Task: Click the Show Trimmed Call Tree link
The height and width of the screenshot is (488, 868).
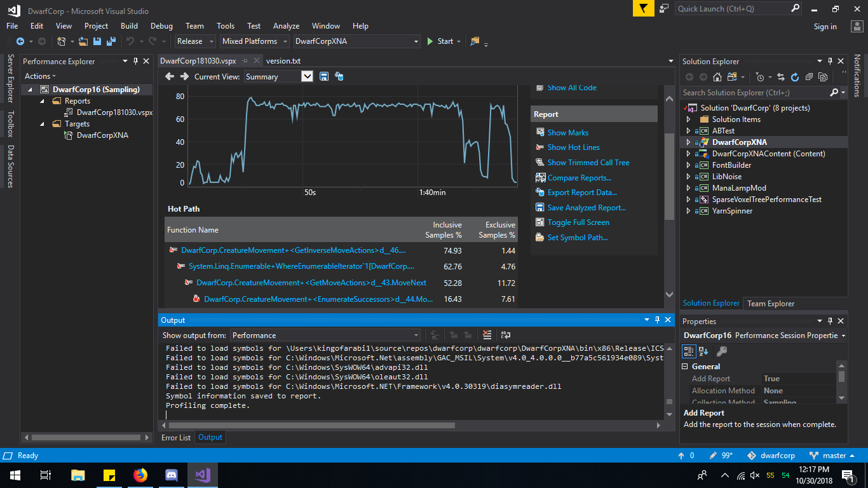Action: 588,163
